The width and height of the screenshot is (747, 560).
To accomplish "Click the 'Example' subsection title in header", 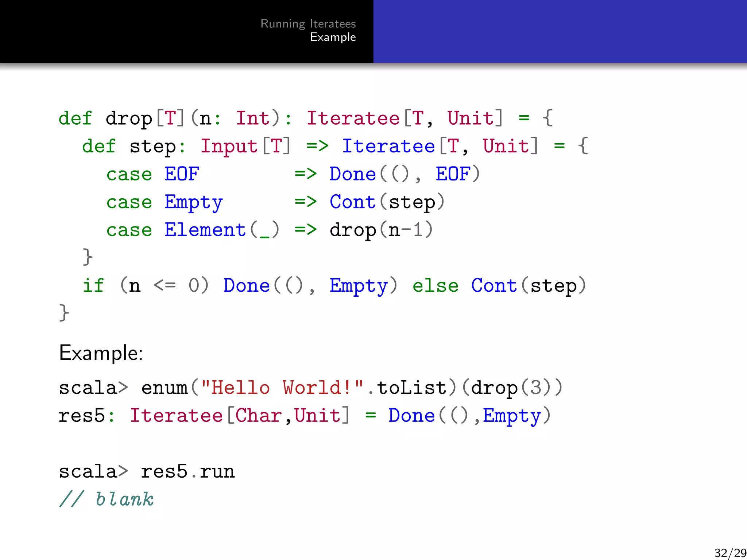I will click(333, 37).
